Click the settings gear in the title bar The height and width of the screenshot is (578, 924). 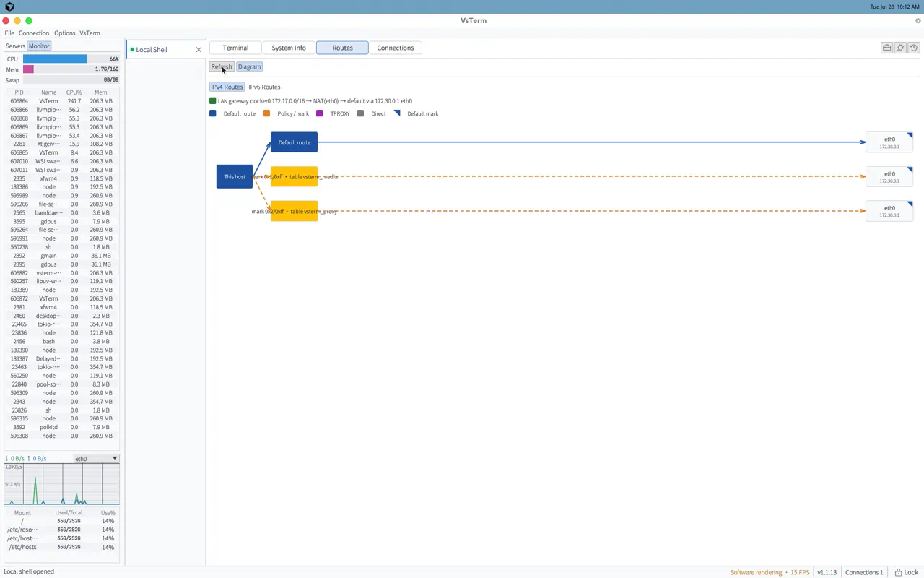(x=918, y=21)
